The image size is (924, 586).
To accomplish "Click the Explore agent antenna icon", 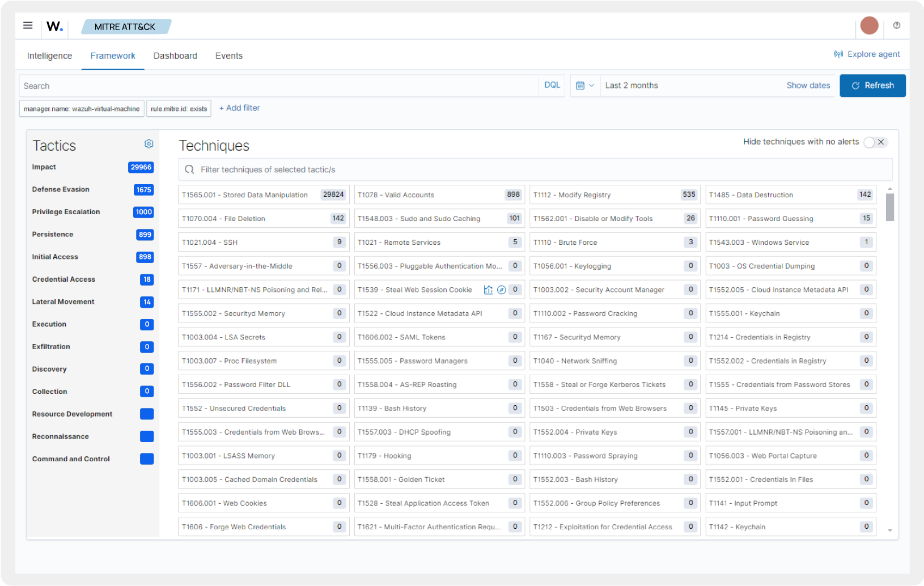I will (839, 54).
